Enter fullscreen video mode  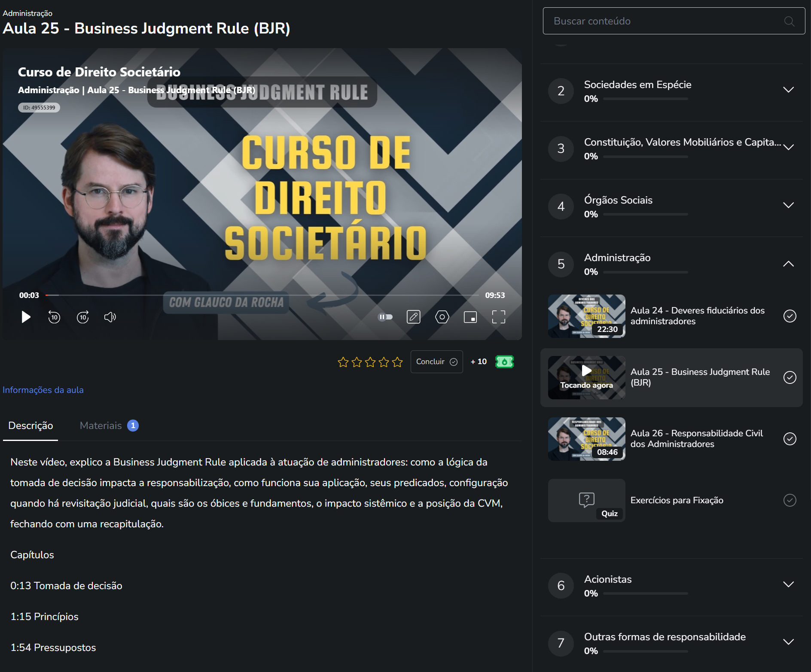point(499,317)
